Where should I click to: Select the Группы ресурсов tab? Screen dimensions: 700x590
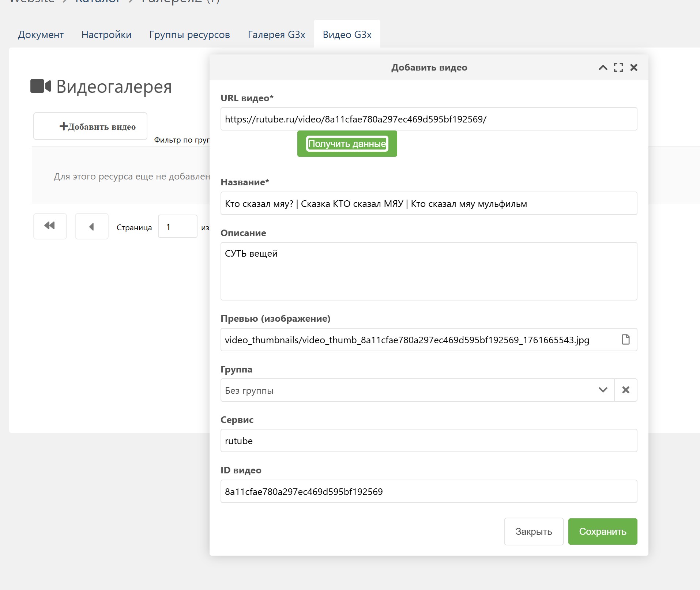189,35
